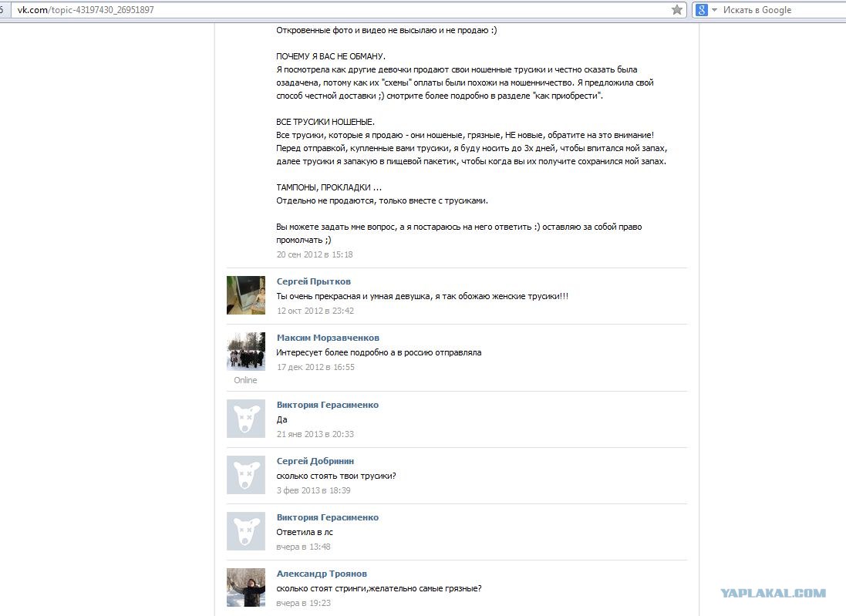Click the YAPLAKAL.COM watermark logo
This screenshot has height=616, width=846.
[x=774, y=593]
